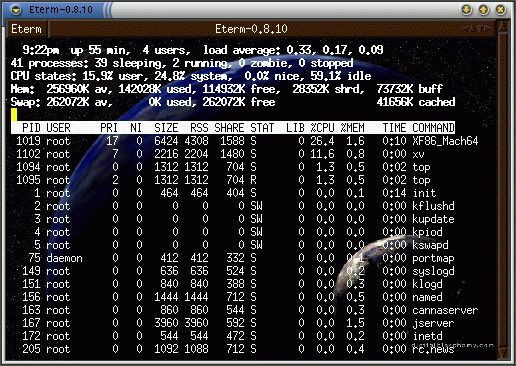This screenshot has height=366, width=516.
Task: Click the portmap command name
Action: 433,258
